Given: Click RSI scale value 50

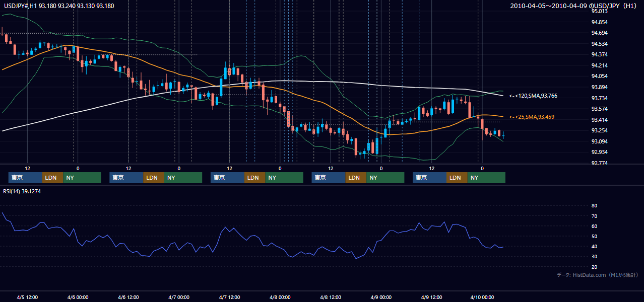Looking at the screenshot, I should [594, 236].
